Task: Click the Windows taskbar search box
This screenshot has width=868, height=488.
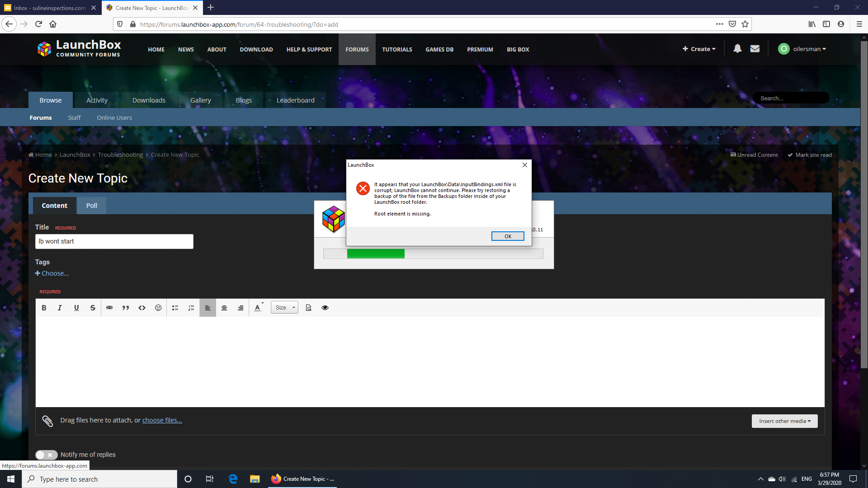Action: click(x=99, y=479)
